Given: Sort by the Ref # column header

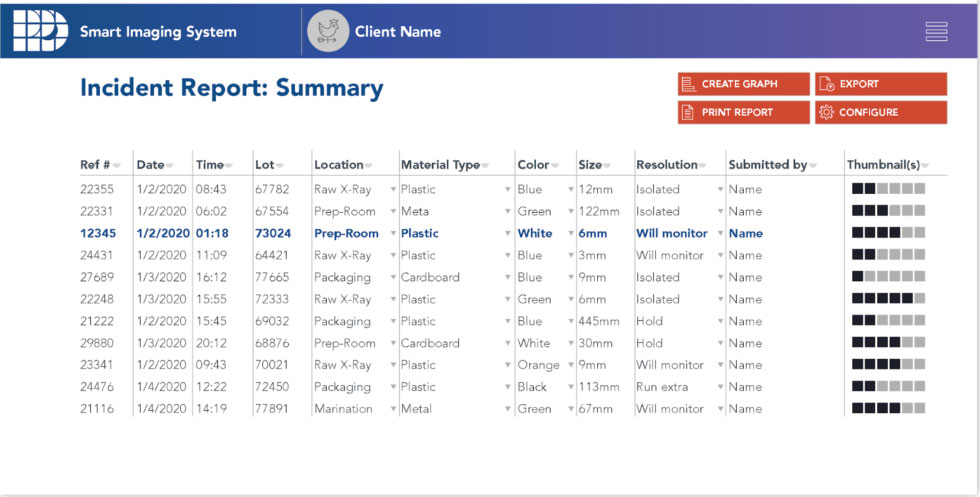Looking at the screenshot, I should point(100,165).
